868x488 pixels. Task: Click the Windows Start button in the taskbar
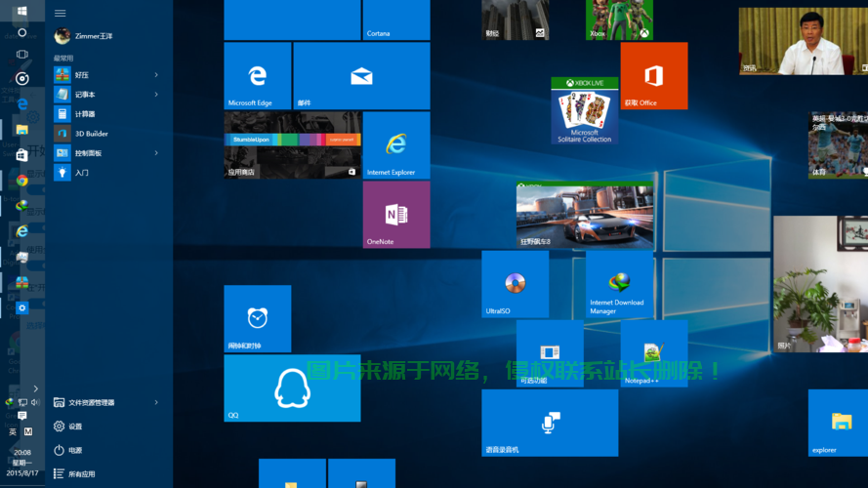22,11
